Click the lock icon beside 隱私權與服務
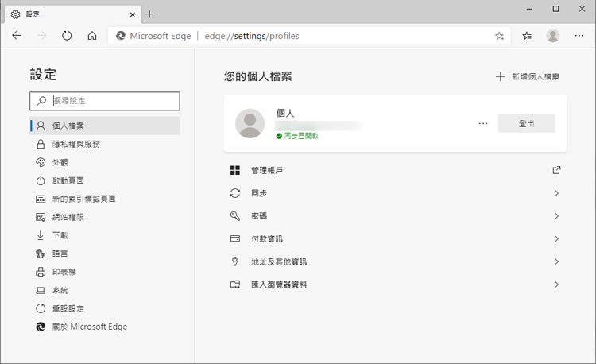 point(41,144)
